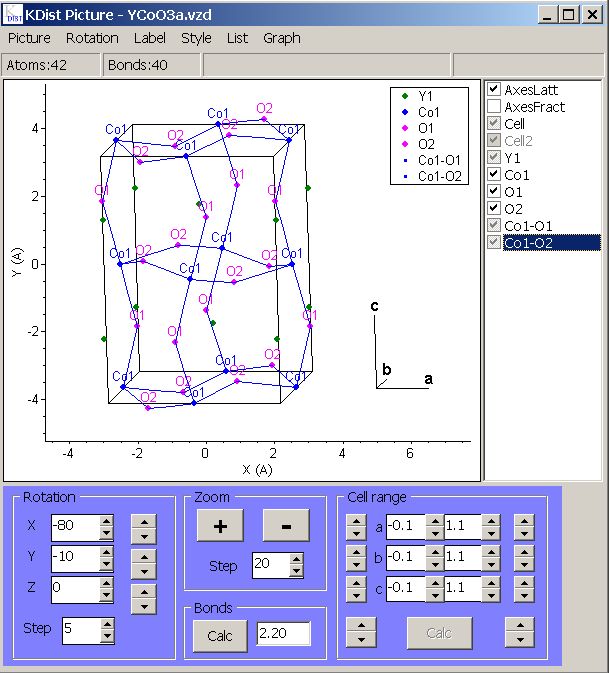
Task: Open the Picture menu
Action: (29, 38)
